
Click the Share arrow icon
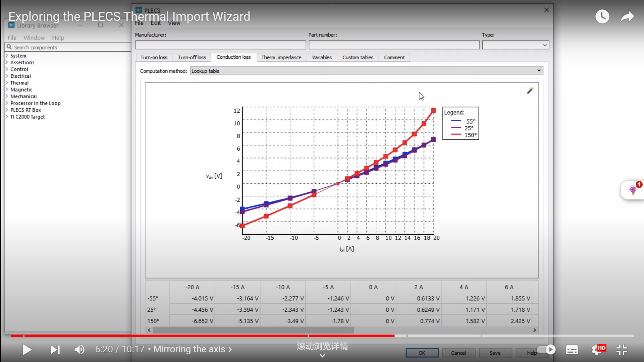pyautogui.click(x=627, y=16)
